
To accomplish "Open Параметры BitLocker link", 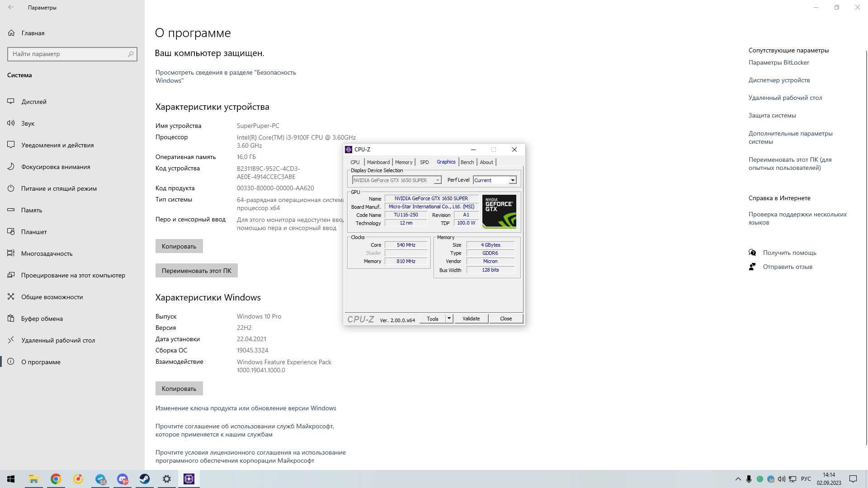I will pos(778,62).
